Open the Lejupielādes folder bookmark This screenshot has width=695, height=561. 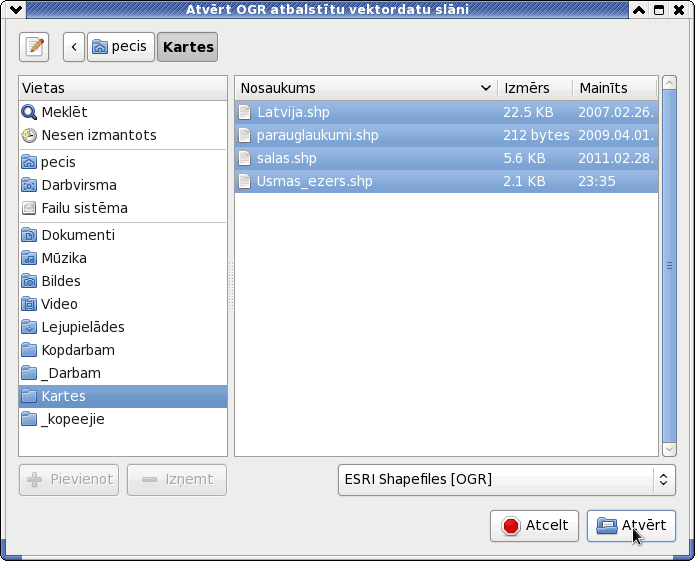click(123, 327)
